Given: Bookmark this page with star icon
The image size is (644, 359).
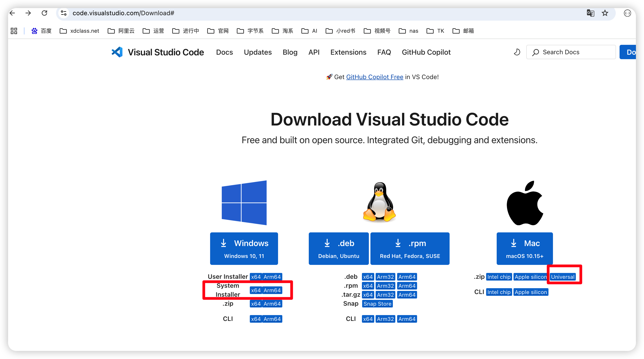Looking at the screenshot, I should [605, 13].
